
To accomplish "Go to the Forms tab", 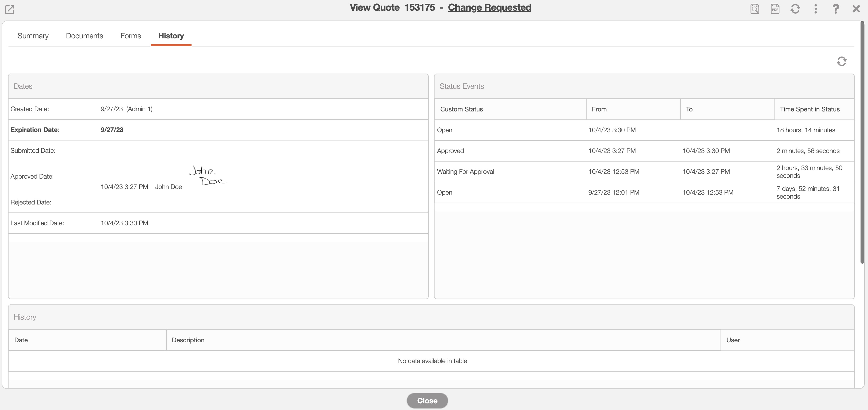I will coord(131,36).
